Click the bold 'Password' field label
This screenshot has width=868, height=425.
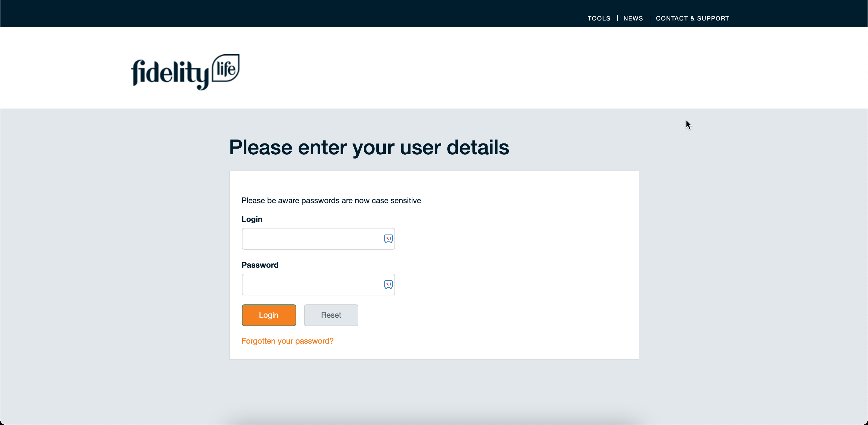pos(260,265)
